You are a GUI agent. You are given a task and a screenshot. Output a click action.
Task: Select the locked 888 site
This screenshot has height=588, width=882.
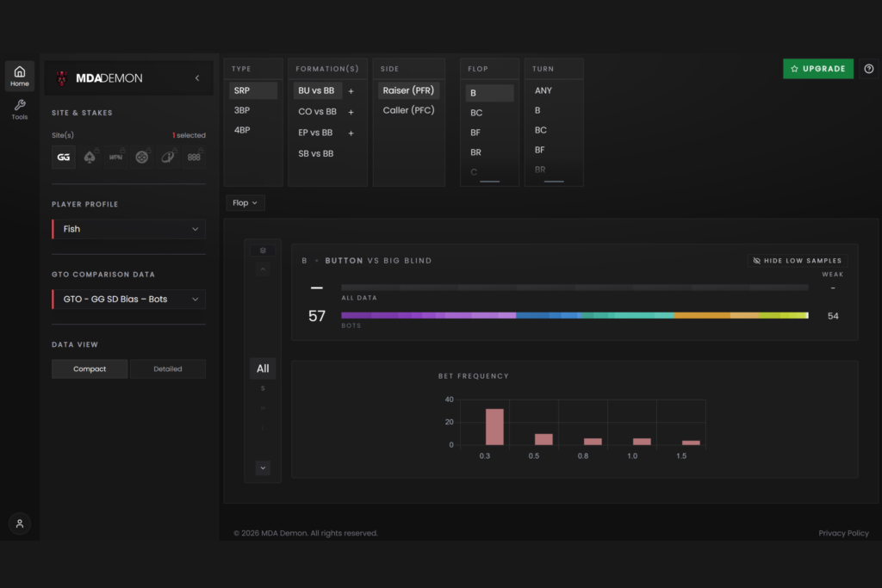tap(194, 157)
